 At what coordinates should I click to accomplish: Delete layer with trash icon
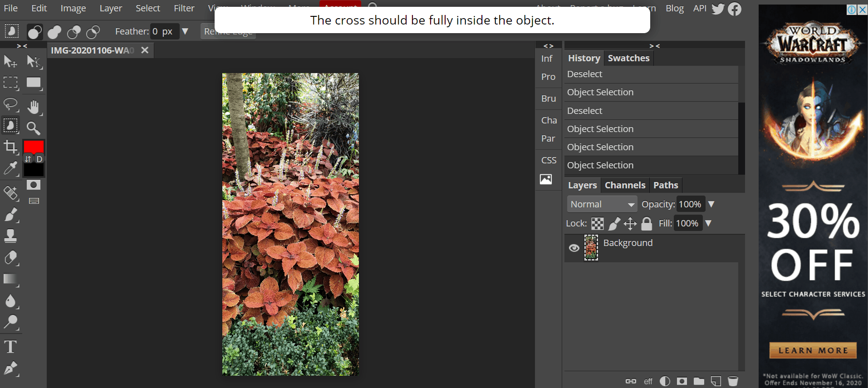tap(733, 381)
